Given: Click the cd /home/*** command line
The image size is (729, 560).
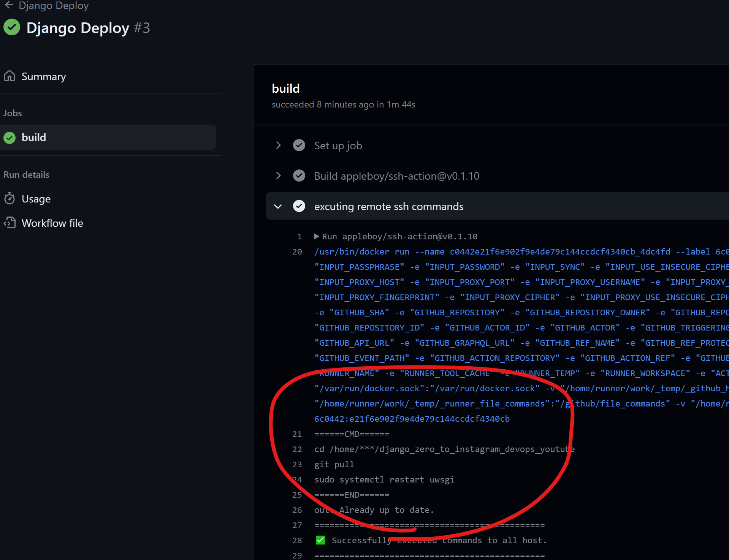Looking at the screenshot, I should coord(444,449).
